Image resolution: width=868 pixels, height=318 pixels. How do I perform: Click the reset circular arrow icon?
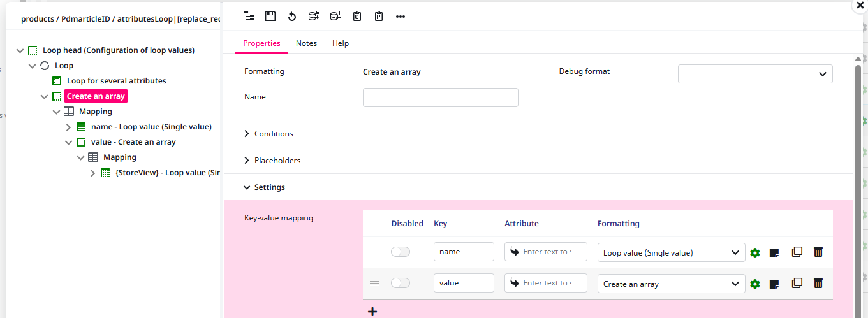click(x=292, y=17)
